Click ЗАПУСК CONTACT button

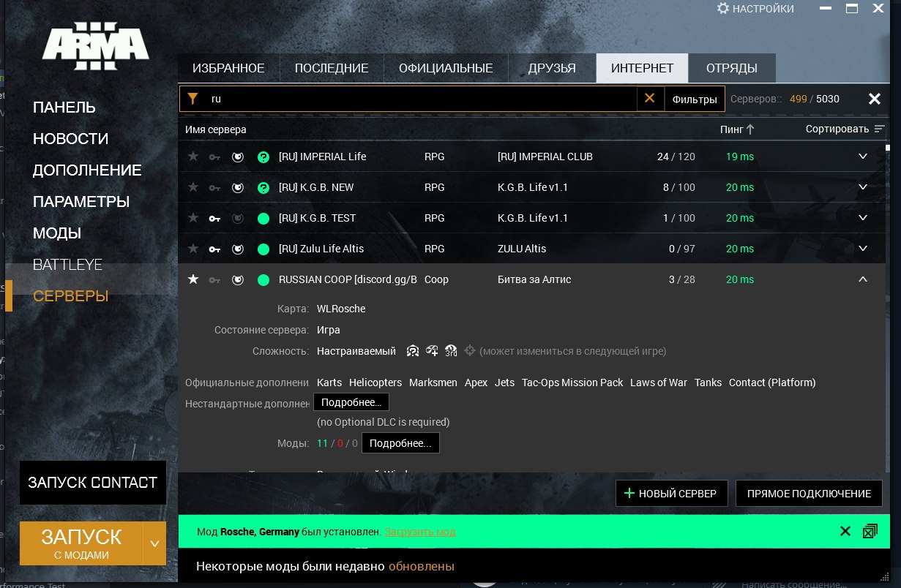(93, 483)
